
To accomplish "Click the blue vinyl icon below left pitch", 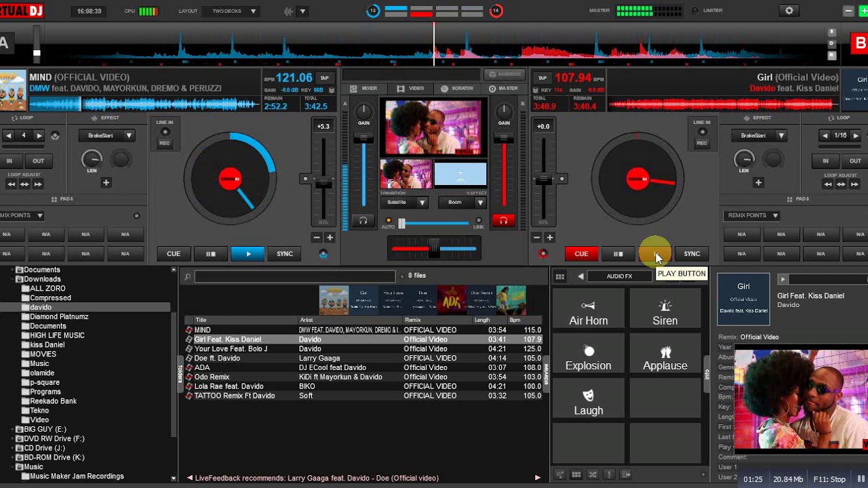I will click(323, 254).
